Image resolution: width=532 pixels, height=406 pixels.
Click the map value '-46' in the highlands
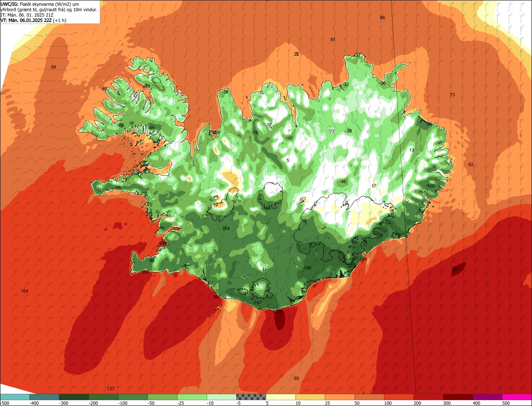342,182
